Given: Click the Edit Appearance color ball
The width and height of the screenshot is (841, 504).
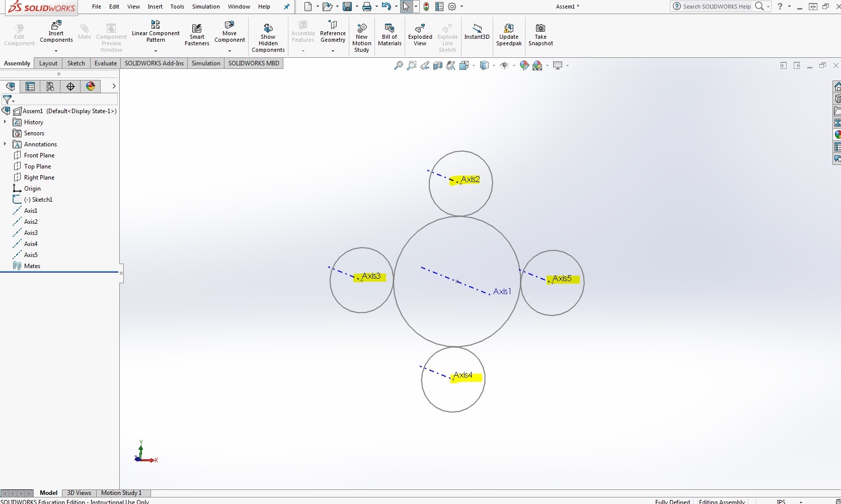Looking at the screenshot, I should tap(524, 65).
